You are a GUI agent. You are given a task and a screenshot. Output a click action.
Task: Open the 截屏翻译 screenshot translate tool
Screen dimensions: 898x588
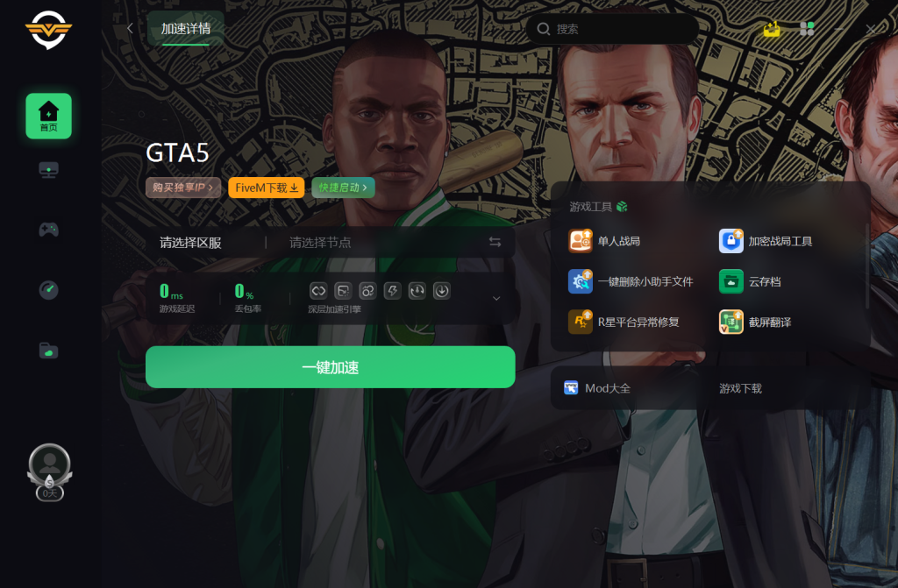tap(755, 322)
